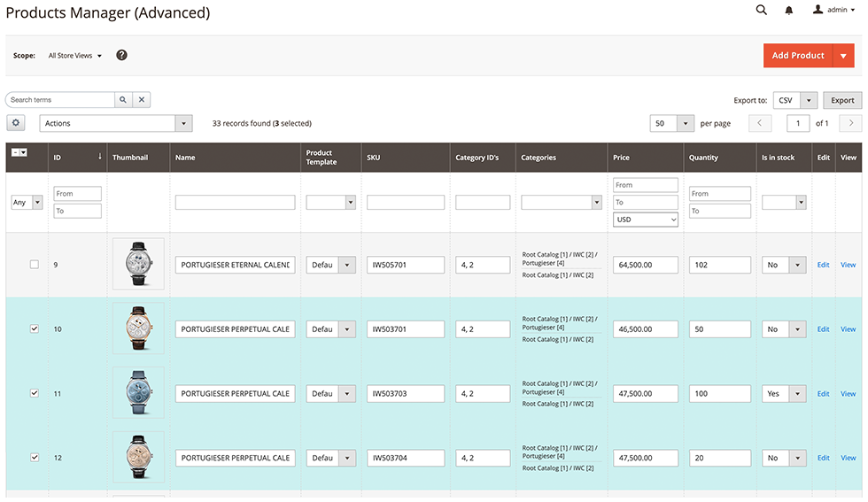Viewport: 868px width, 502px height.
Task: Open the Actions dropdown
Action: [x=116, y=123]
